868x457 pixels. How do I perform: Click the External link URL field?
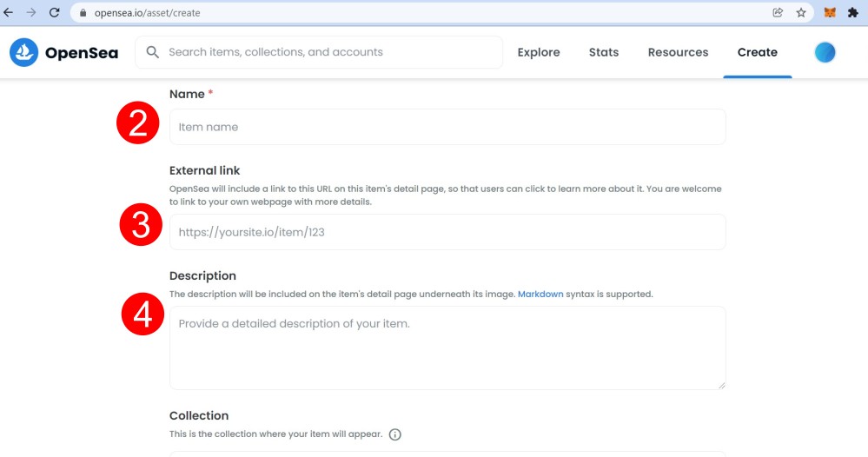tap(447, 232)
